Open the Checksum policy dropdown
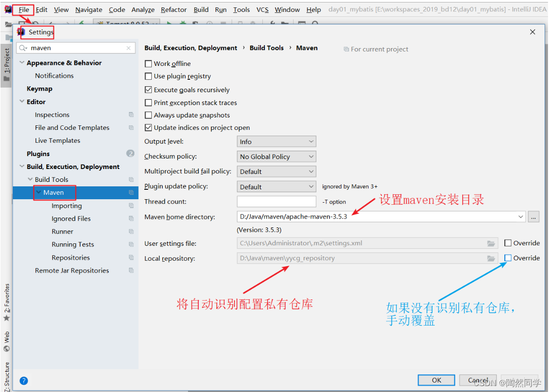The image size is (549, 392). click(x=277, y=157)
